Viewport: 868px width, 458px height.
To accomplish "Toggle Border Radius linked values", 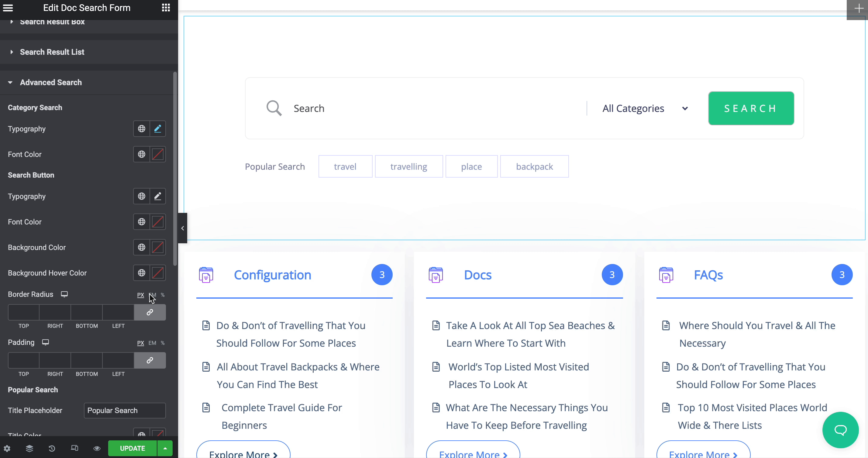I will tap(150, 312).
